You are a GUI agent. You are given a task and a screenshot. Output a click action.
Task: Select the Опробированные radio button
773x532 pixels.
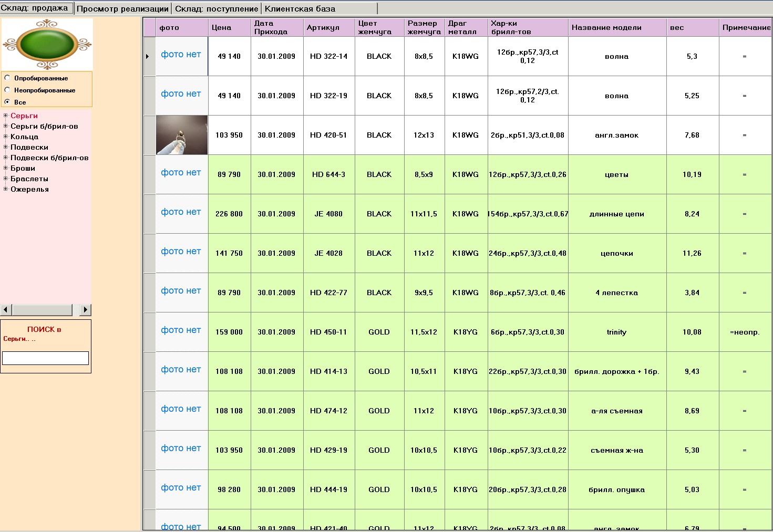tap(7, 78)
